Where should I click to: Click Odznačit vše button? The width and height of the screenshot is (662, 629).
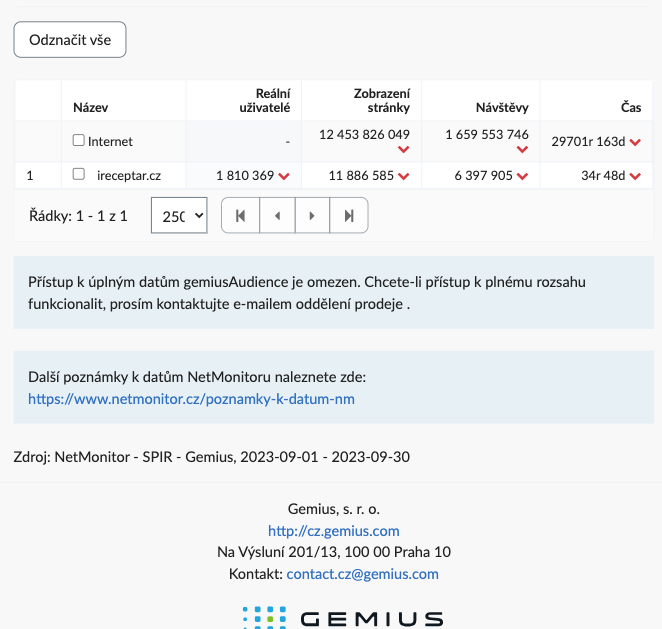coord(70,40)
